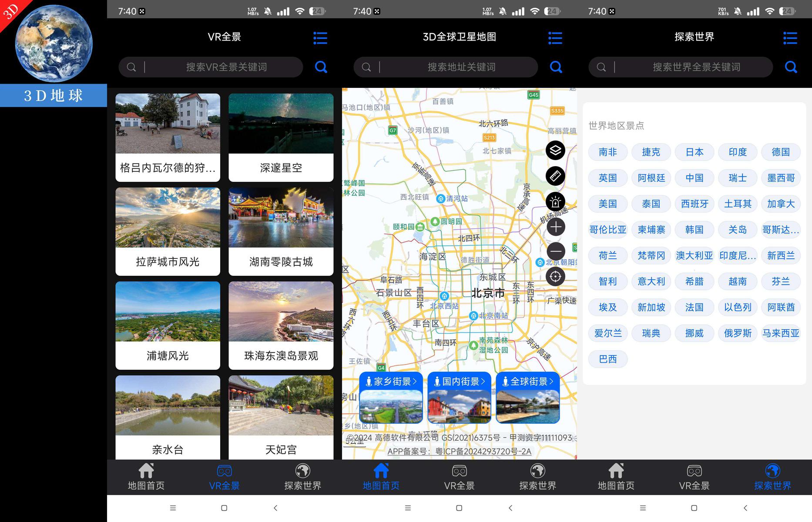Select the 日本 region tag
812x522 pixels.
pos(695,152)
